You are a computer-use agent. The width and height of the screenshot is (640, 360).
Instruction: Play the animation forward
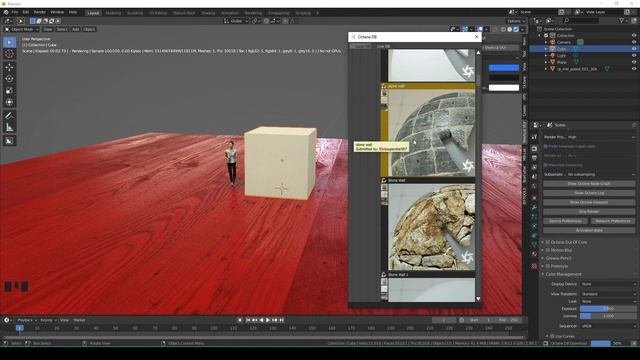pyautogui.click(x=268, y=320)
